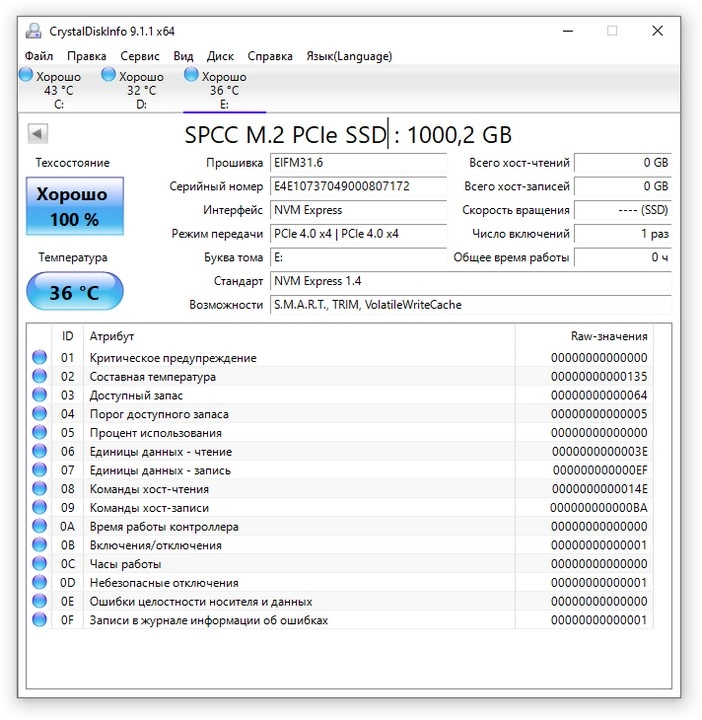
Task: Select the Команды хост-записи row text
Action: tap(149, 508)
